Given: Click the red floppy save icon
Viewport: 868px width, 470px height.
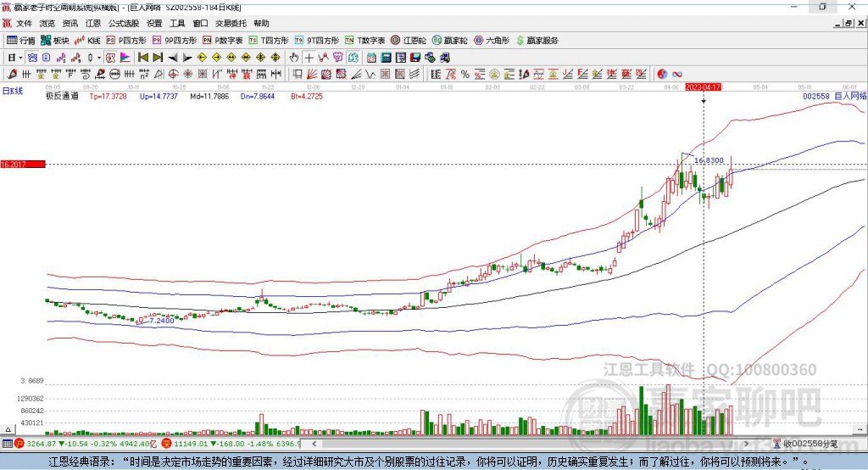Looking at the screenshot, I should tap(415, 58).
